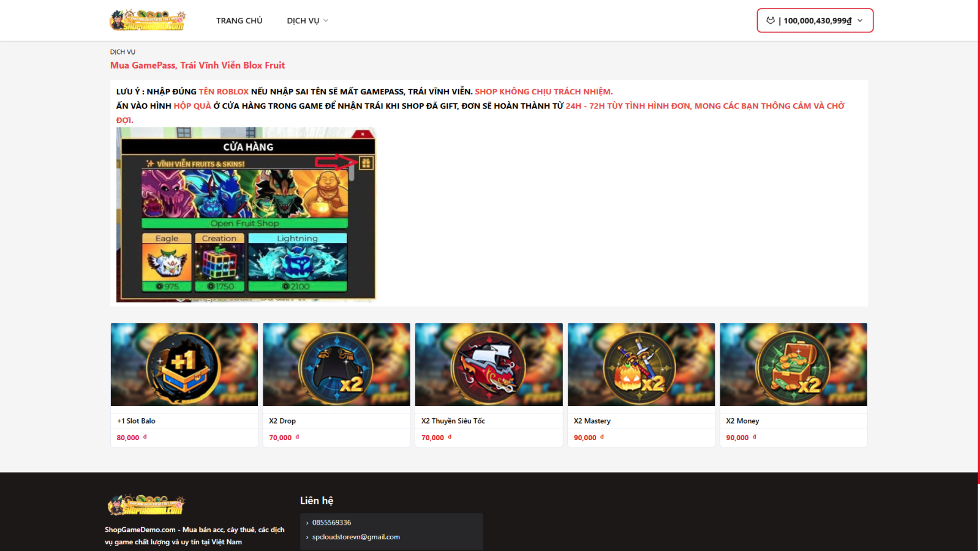This screenshot has width=980, height=551.
Task: Open the X2 Drop product image
Action: tap(336, 364)
